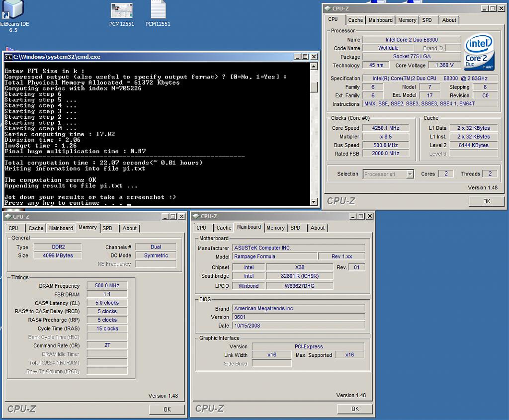This screenshot has width=509, height=420.
Task: Open the About tab in the Mainboard window
Action: point(318,228)
